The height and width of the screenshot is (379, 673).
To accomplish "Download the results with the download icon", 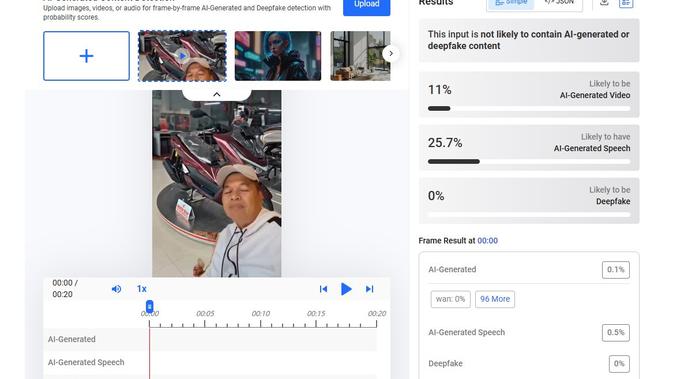I will coord(604,3).
